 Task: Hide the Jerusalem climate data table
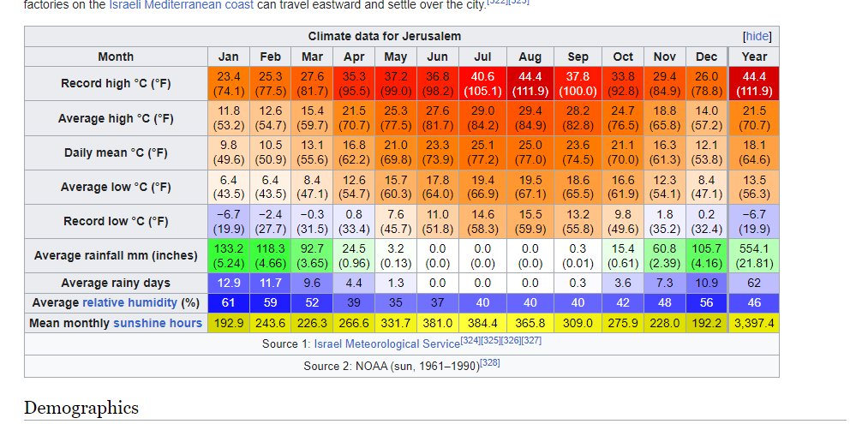(757, 36)
